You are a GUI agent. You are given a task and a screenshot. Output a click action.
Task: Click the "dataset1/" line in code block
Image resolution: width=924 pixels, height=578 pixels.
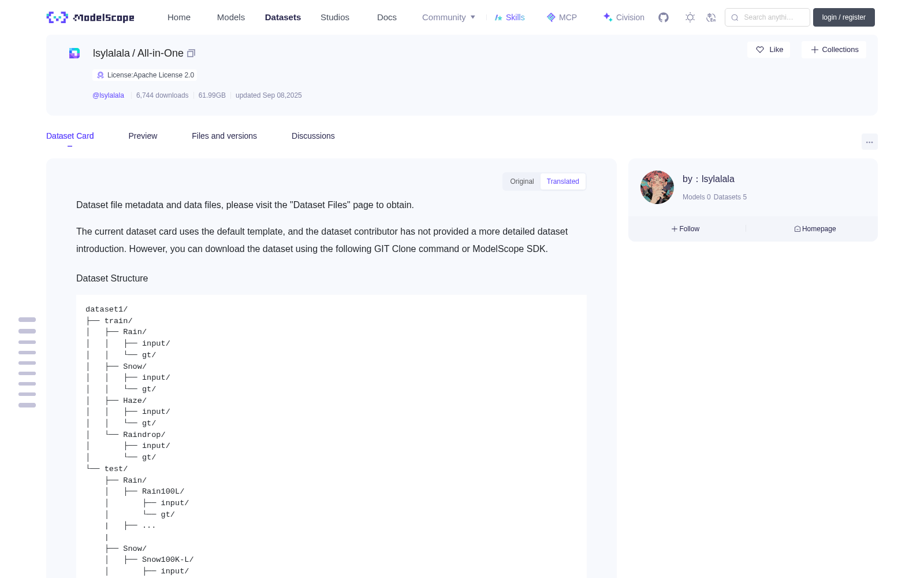106,309
